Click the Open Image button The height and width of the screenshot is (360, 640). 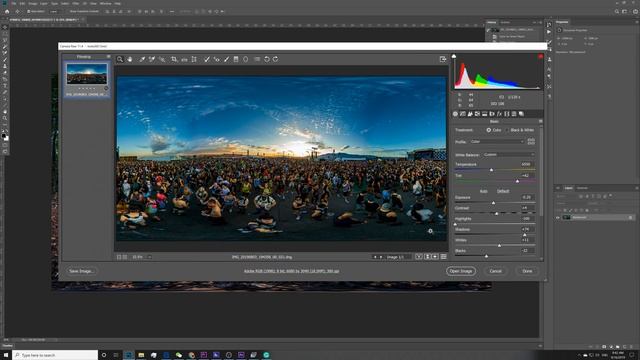(x=461, y=271)
